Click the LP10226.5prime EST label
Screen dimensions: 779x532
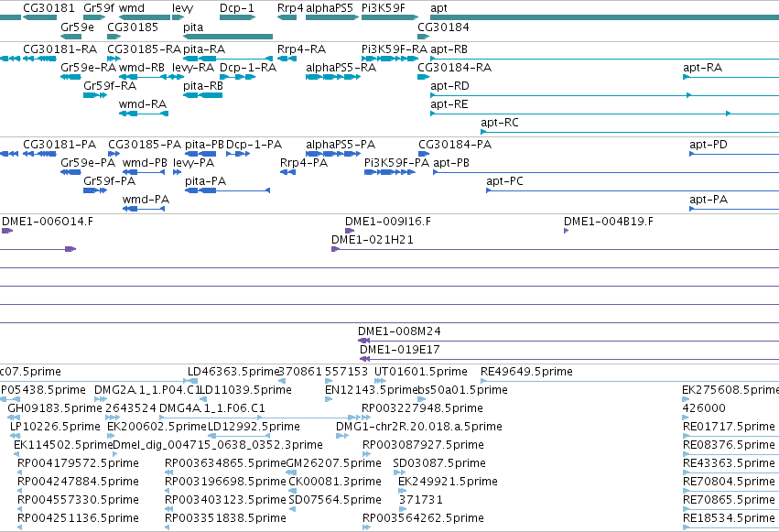(x=55, y=427)
